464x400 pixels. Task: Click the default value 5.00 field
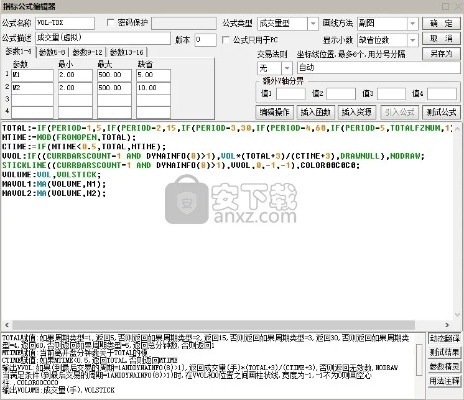(x=154, y=75)
